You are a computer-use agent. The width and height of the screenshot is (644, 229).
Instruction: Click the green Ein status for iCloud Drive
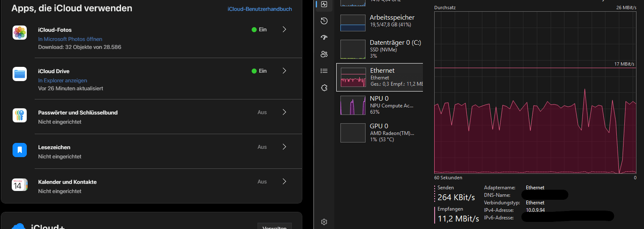click(259, 71)
